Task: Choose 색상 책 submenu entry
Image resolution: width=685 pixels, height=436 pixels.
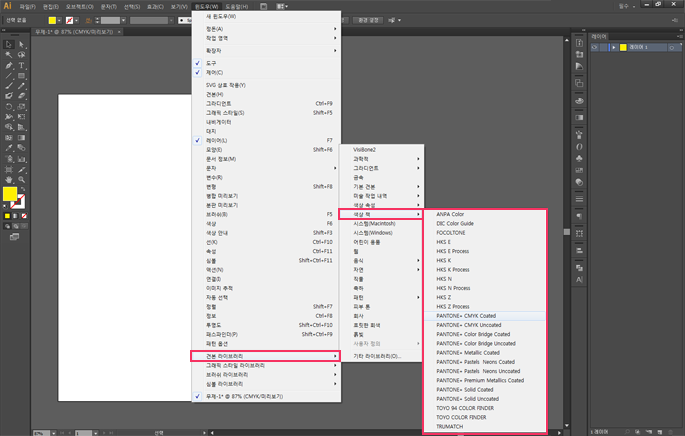Action: 381,215
